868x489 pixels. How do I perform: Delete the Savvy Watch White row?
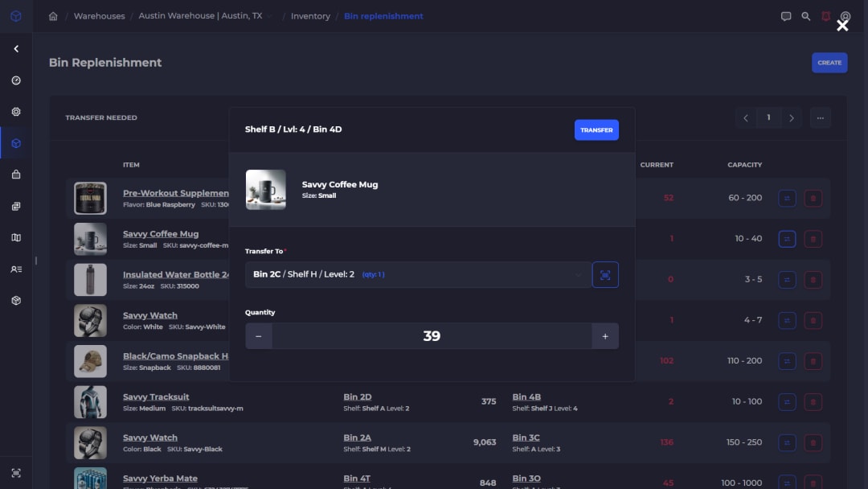click(x=813, y=320)
